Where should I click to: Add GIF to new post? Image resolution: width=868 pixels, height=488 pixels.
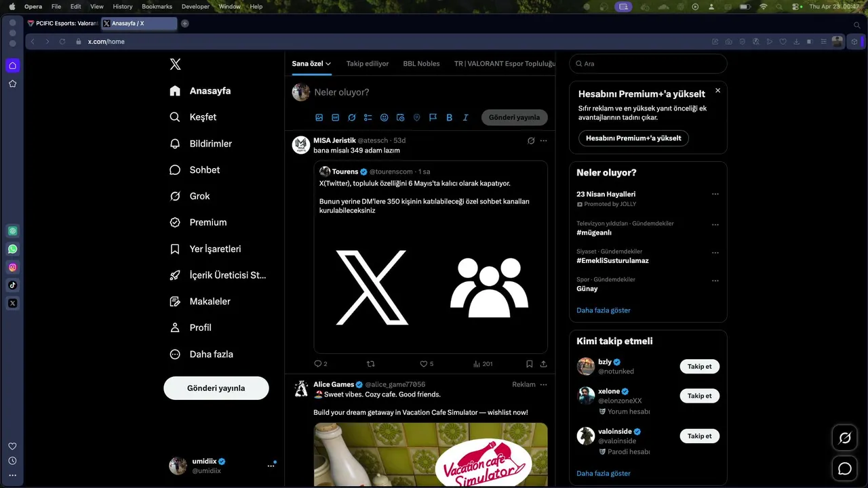pyautogui.click(x=336, y=117)
